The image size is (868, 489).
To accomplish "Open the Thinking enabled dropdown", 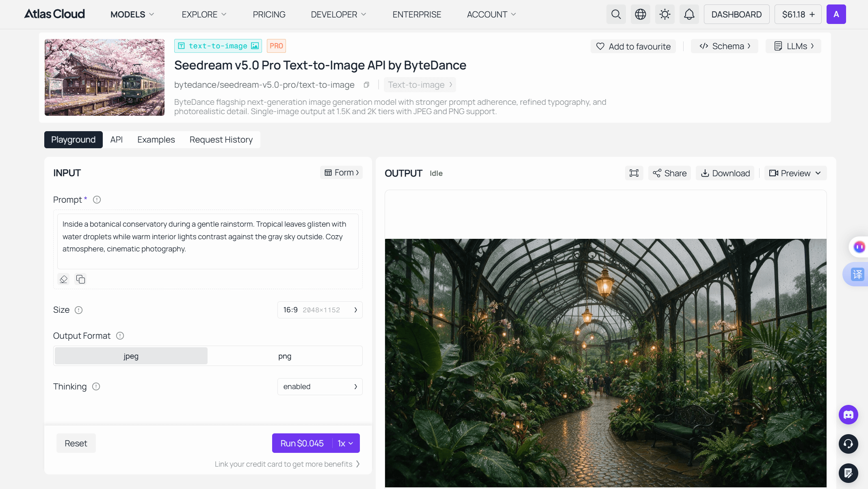I will [x=320, y=387].
